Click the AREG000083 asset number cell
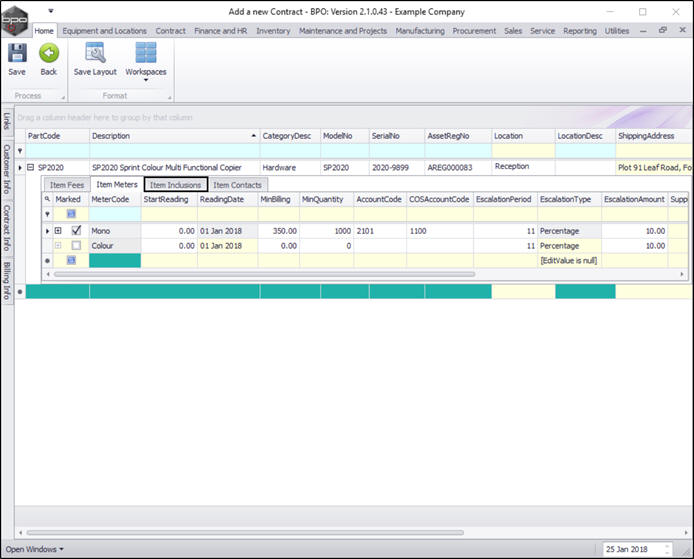The height and width of the screenshot is (559, 694). (x=458, y=167)
